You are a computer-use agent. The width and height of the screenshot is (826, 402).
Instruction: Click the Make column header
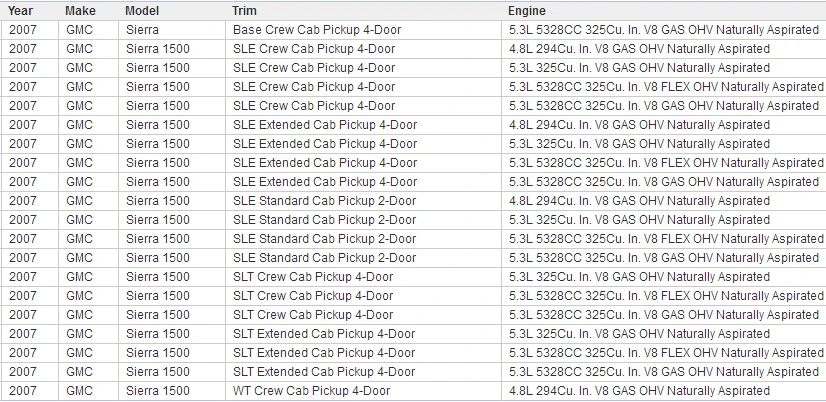(x=88, y=11)
